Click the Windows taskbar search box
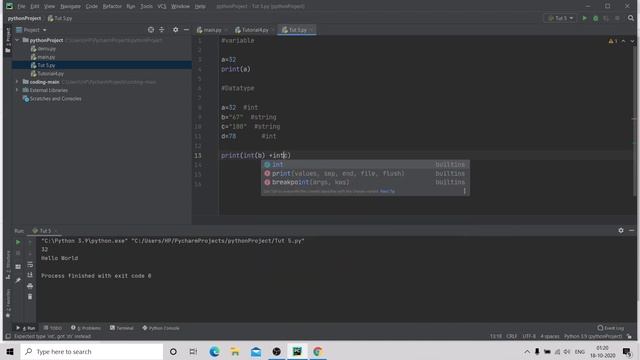 tap(91, 351)
